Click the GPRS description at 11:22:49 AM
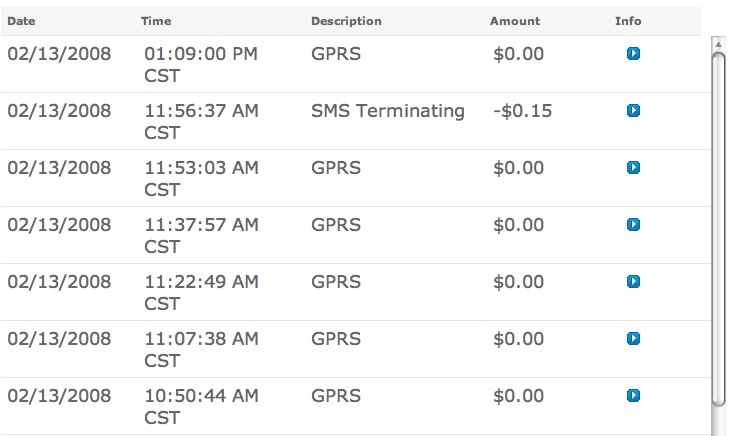The image size is (730, 436). 336,282
